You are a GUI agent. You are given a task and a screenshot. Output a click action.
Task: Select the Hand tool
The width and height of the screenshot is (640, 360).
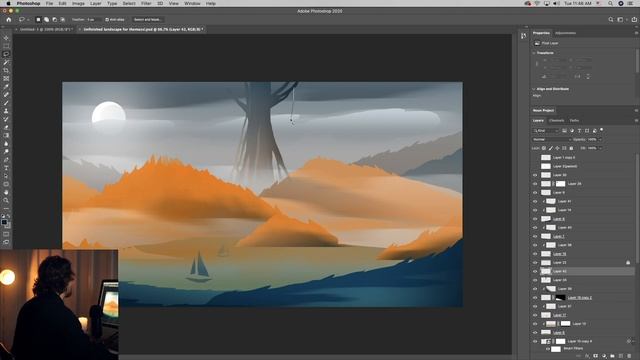6,192
